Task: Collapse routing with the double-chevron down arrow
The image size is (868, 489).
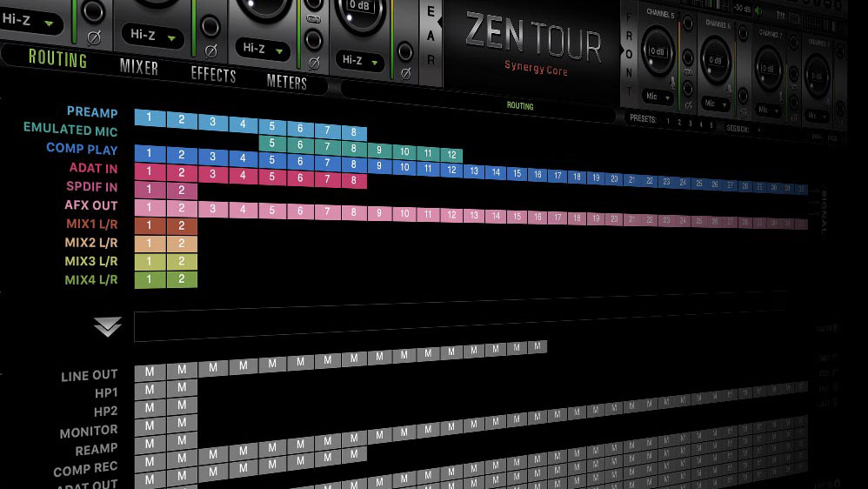Action: [107, 327]
